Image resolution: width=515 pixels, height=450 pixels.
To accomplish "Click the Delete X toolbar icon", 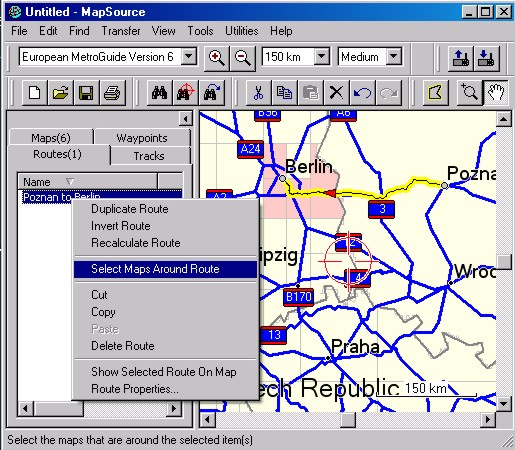I will pos(336,92).
